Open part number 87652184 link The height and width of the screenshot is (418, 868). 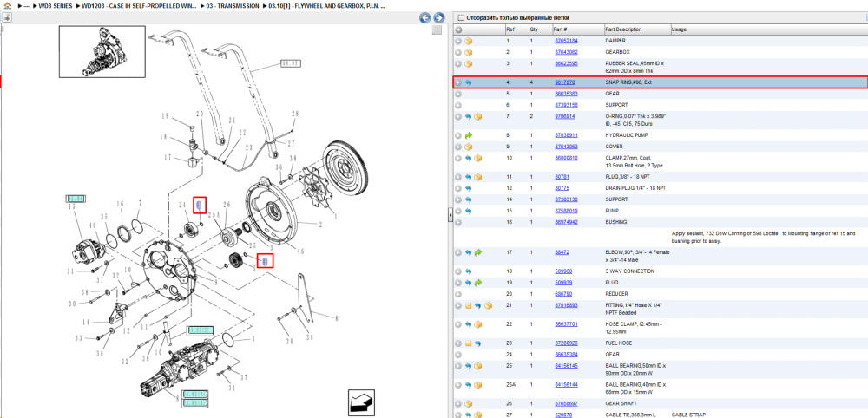pos(566,41)
